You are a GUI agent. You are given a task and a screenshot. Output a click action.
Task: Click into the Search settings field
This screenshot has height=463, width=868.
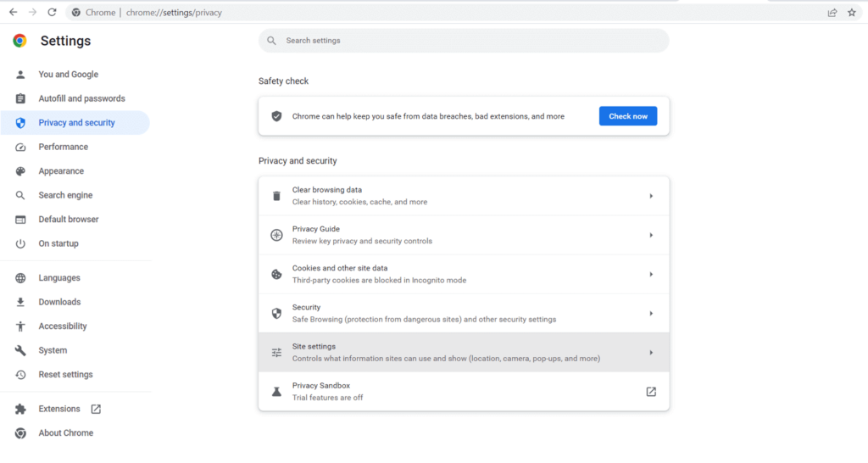tap(464, 41)
